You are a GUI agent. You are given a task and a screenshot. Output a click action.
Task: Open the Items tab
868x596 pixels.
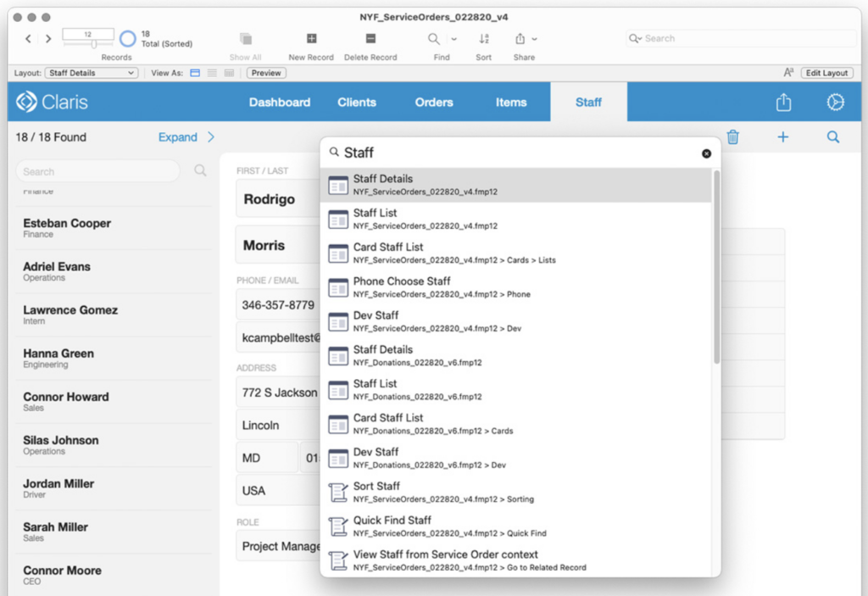[511, 102]
